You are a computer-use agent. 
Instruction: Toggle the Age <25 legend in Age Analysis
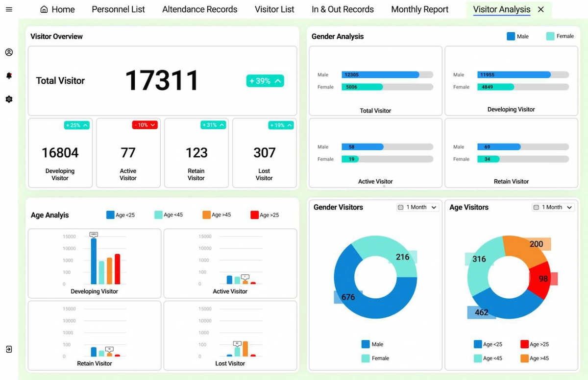click(121, 214)
